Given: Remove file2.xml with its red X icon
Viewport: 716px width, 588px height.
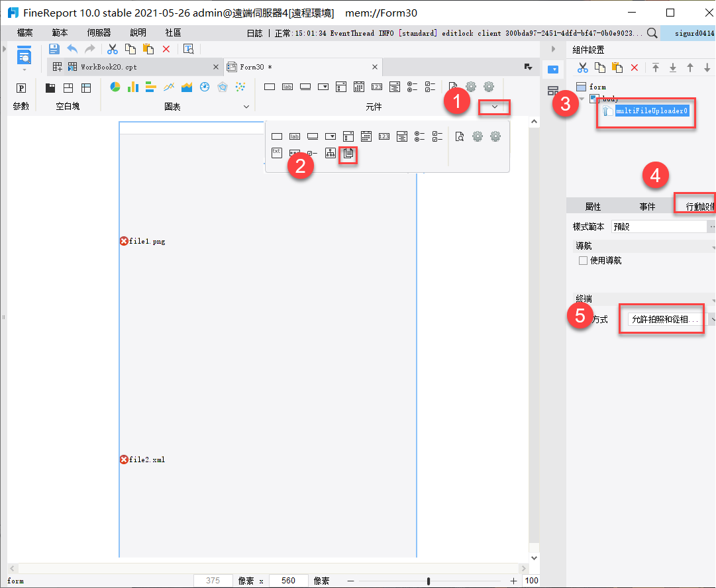Looking at the screenshot, I should pyautogui.click(x=124, y=460).
